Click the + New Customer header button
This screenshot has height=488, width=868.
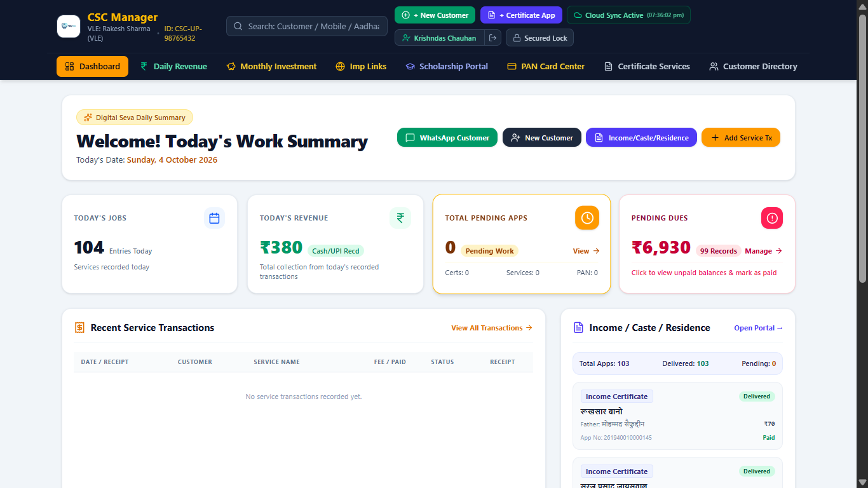click(x=435, y=15)
